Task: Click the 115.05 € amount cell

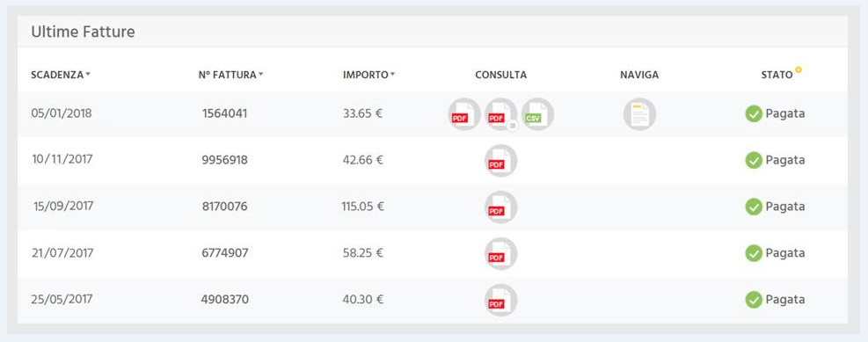Action: (362, 207)
